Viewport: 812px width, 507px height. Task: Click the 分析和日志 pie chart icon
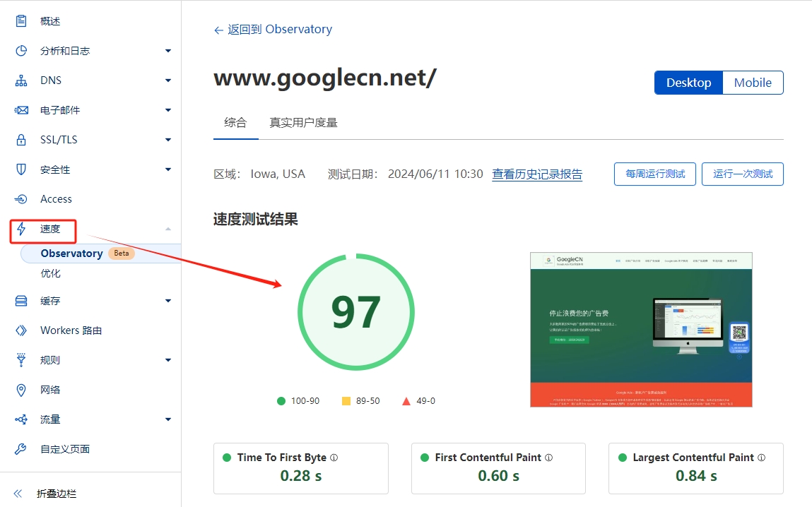(21, 51)
